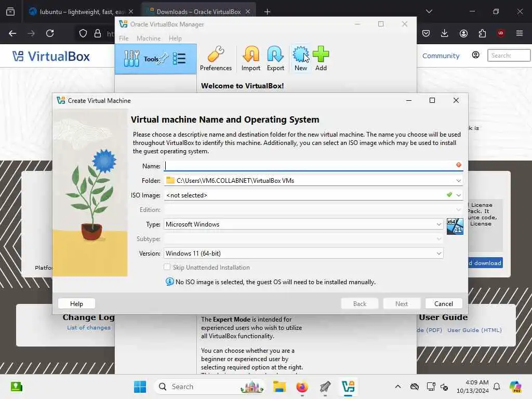This screenshot has width=532, height=399.
Task: Click the green Add machine icon
Action: tap(321, 58)
